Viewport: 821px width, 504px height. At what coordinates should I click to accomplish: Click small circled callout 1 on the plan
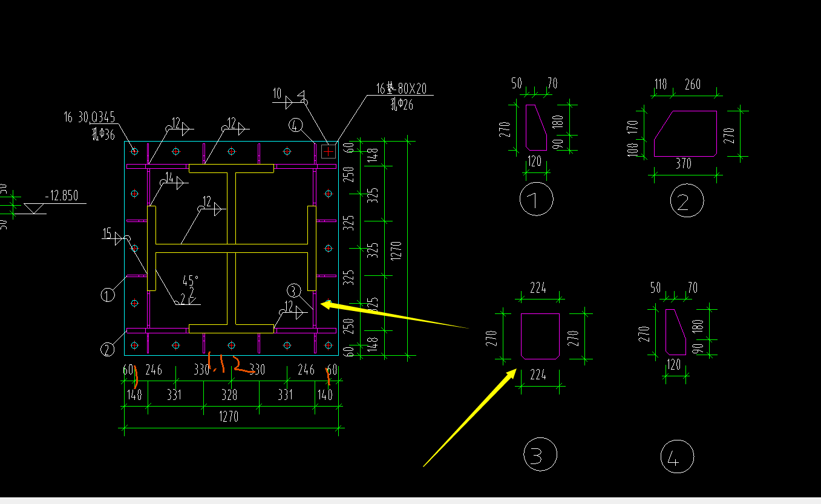(x=107, y=295)
